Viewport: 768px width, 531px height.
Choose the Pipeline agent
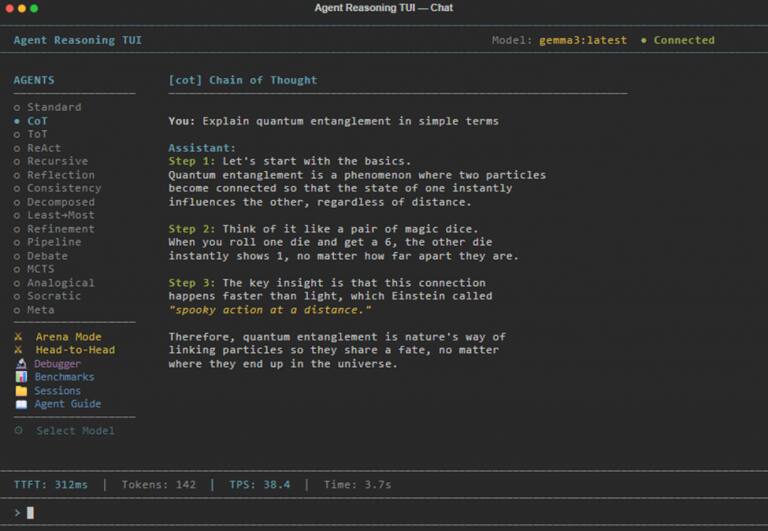click(48, 242)
